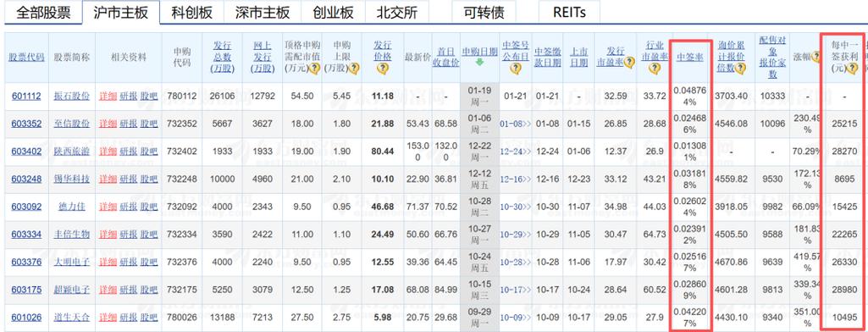
Task: Open help icon beside 发行市盈率 header
Action: click(629, 63)
